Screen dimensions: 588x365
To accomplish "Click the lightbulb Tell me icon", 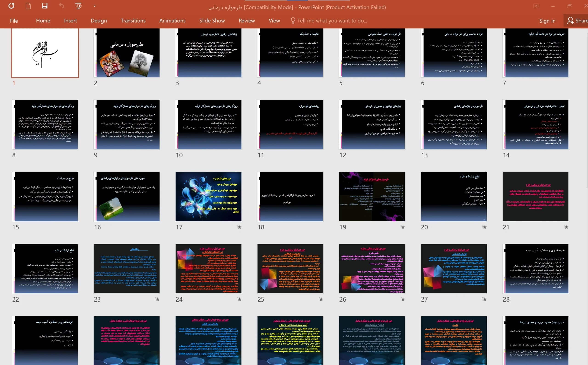I will pyautogui.click(x=293, y=20).
